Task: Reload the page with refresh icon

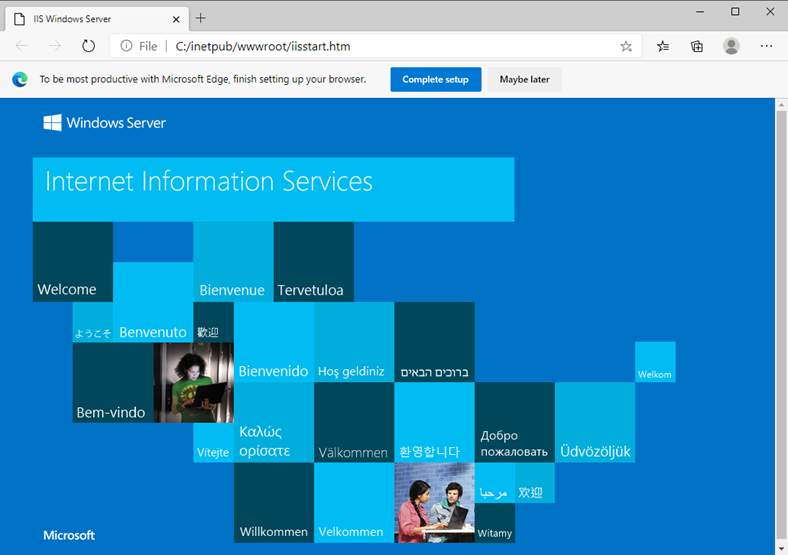Action: pos(88,46)
